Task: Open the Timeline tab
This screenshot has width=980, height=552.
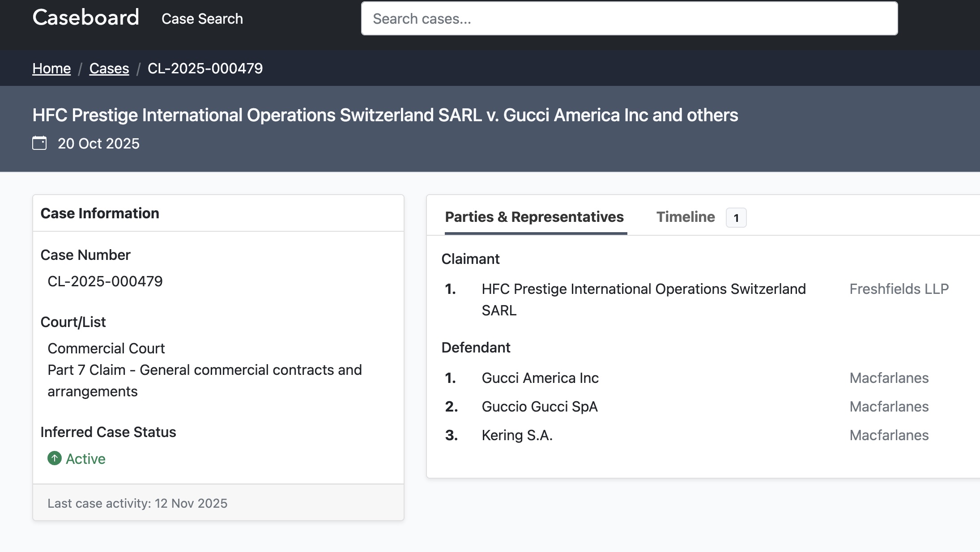Action: pyautogui.click(x=685, y=217)
